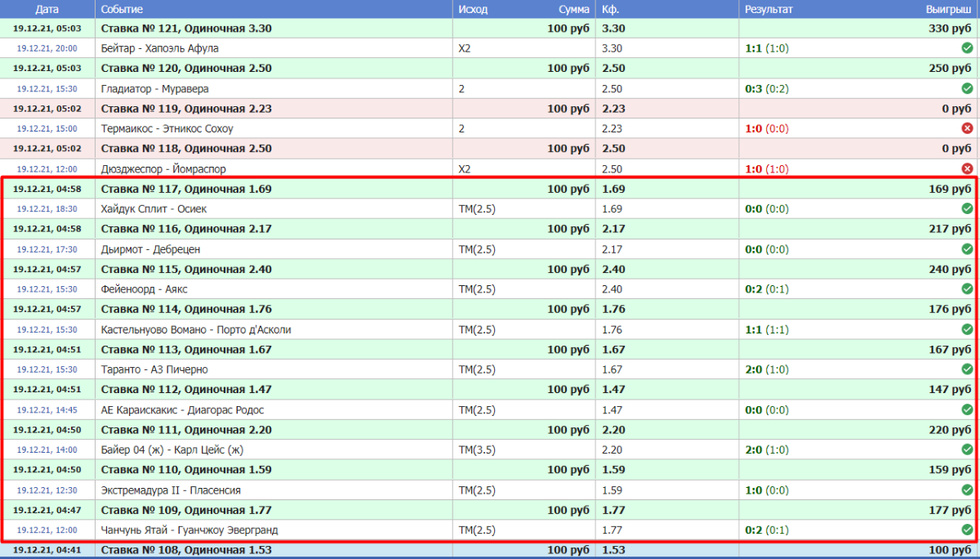The width and height of the screenshot is (980, 559).
Task: Click the checkmark for Экстремадура II - Пласенсия
Action: 967,490
